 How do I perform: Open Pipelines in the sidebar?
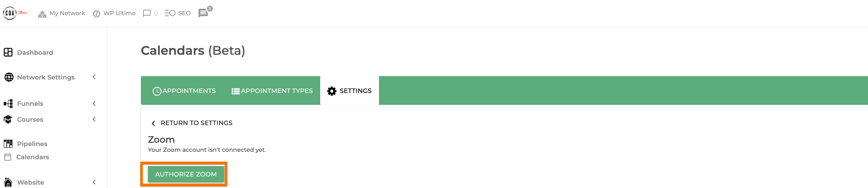click(x=32, y=144)
